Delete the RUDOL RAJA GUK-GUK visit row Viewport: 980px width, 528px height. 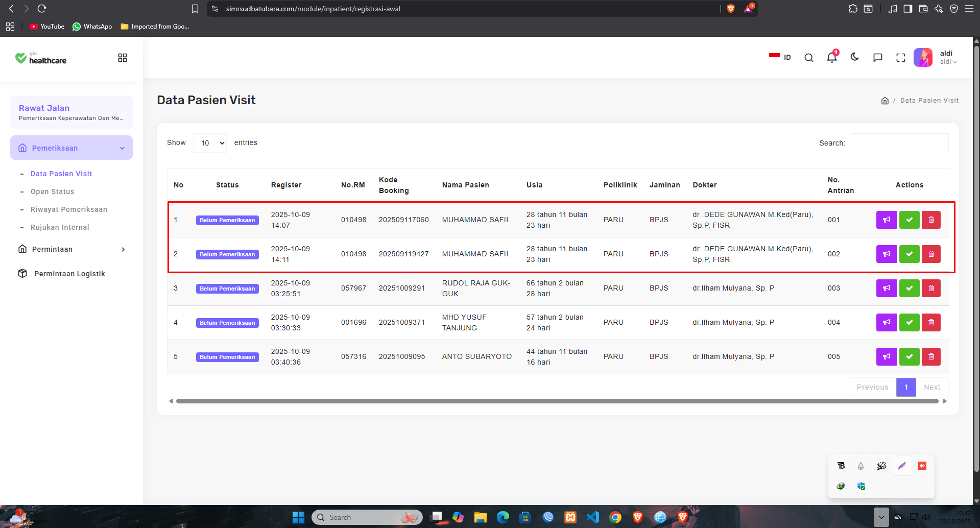click(x=930, y=288)
